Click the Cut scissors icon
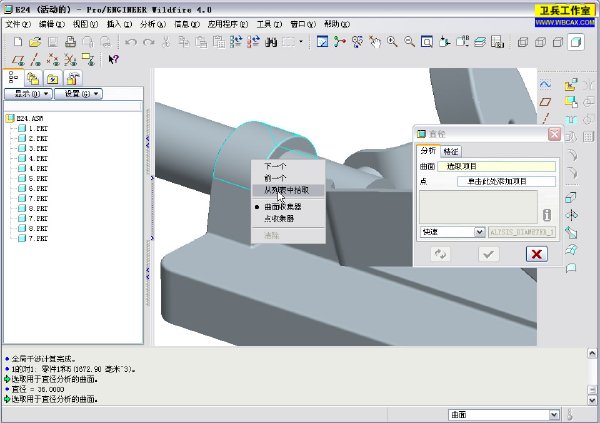Viewport: 600px width, 423px height. coord(166,41)
